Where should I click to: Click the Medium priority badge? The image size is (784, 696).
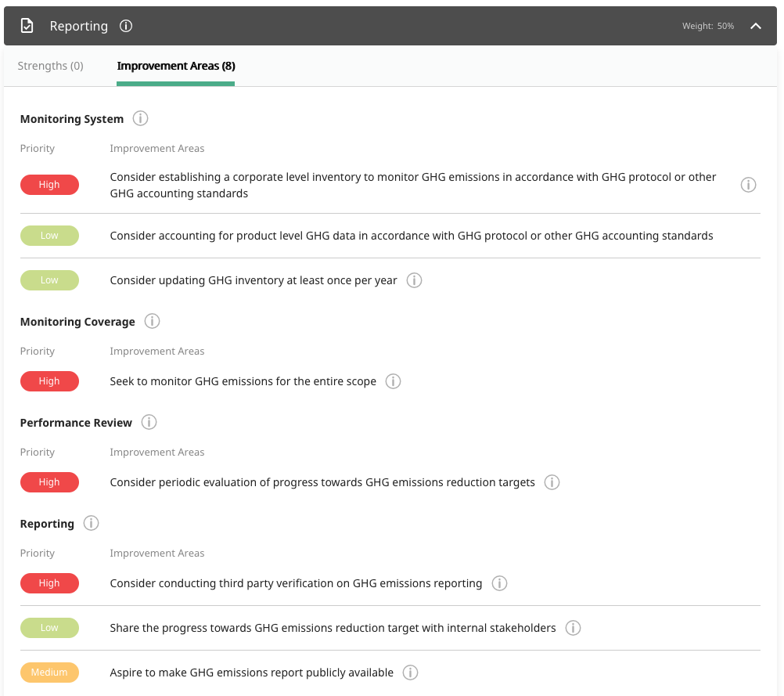(x=49, y=673)
